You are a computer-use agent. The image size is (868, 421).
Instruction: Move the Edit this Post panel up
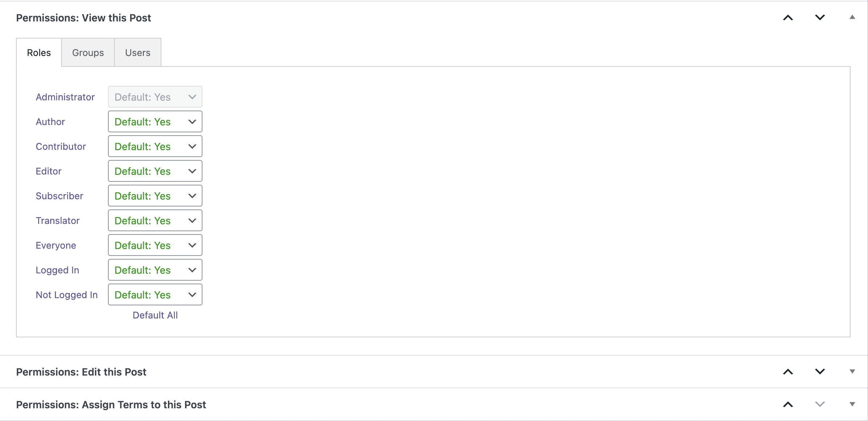pyautogui.click(x=787, y=372)
